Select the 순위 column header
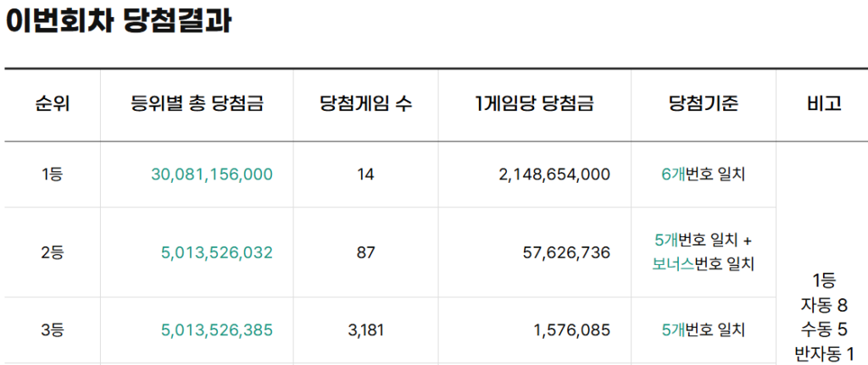 (52, 105)
